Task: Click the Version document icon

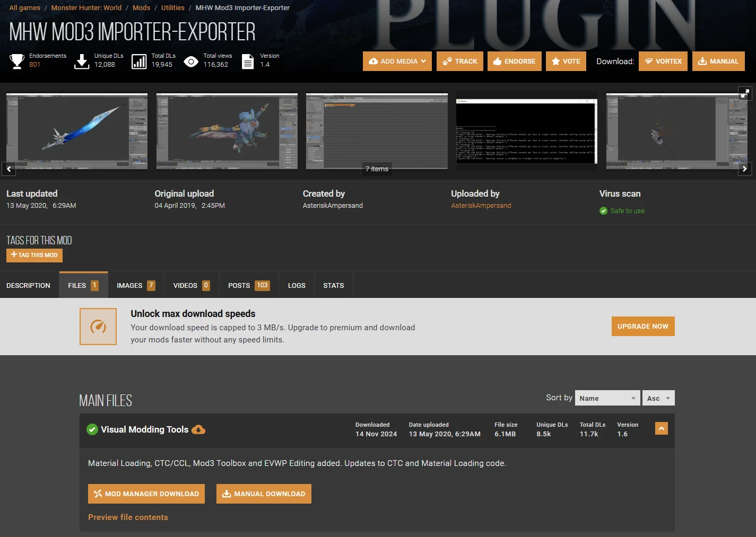Action: pyautogui.click(x=248, y=61)
